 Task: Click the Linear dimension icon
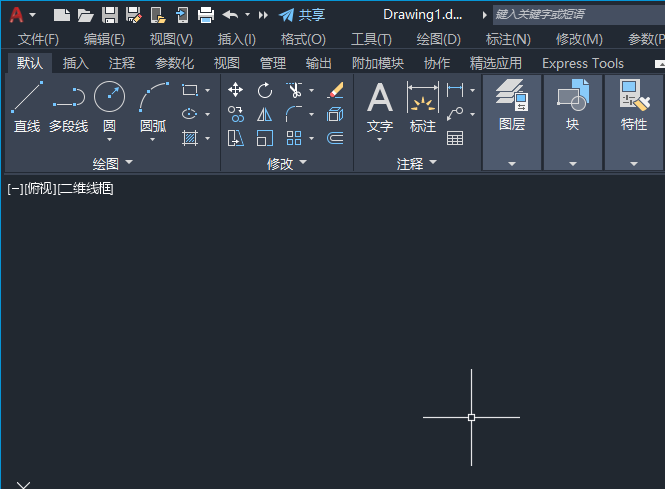coord(455,90)
